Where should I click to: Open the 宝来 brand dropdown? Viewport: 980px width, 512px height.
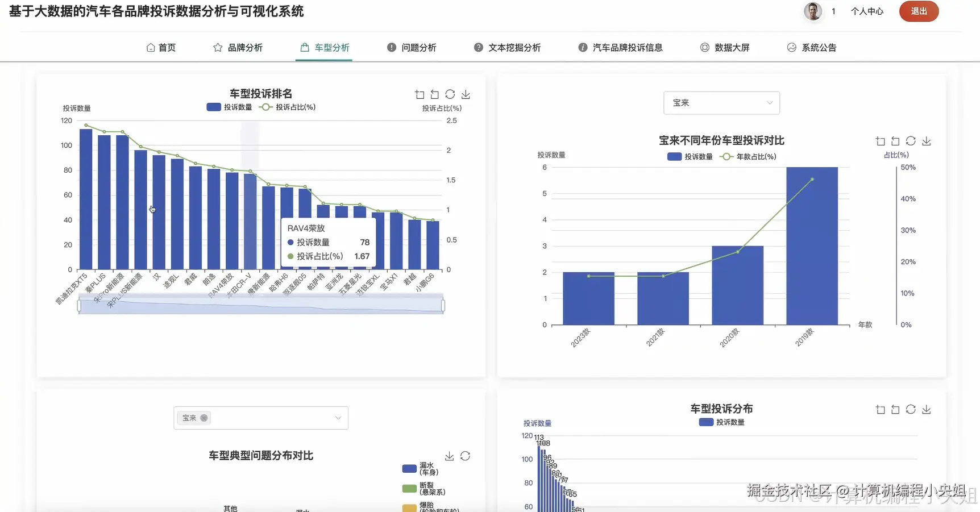pos(721,103)
